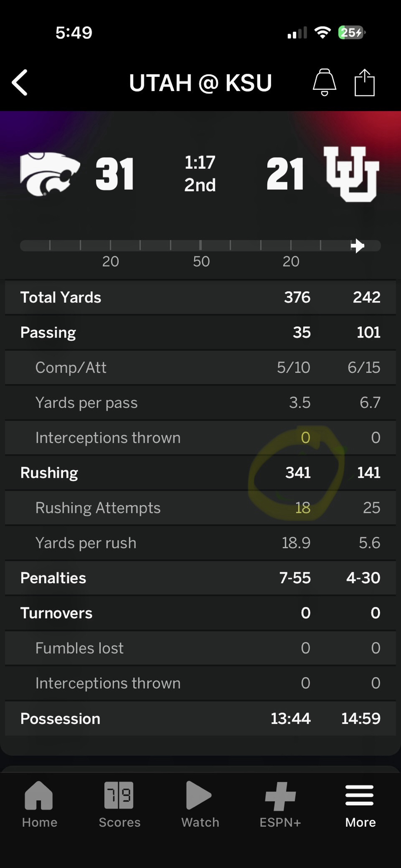Tap the share icon
This screenshot has width=401, height=868.
[x=364, y=82]
